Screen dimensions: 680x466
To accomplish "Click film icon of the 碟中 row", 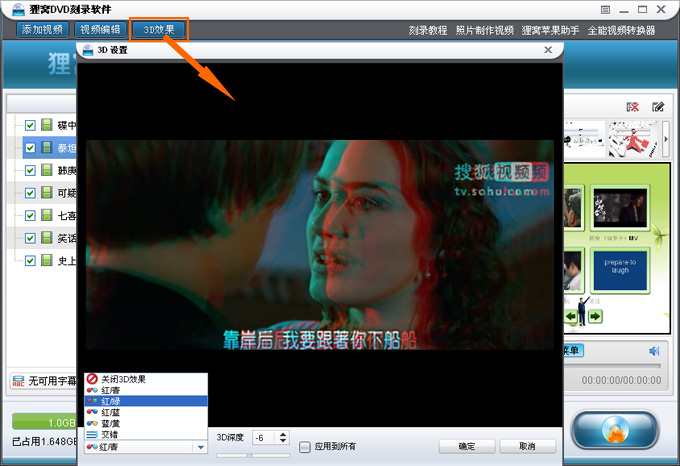I will [x=47, y=125].
